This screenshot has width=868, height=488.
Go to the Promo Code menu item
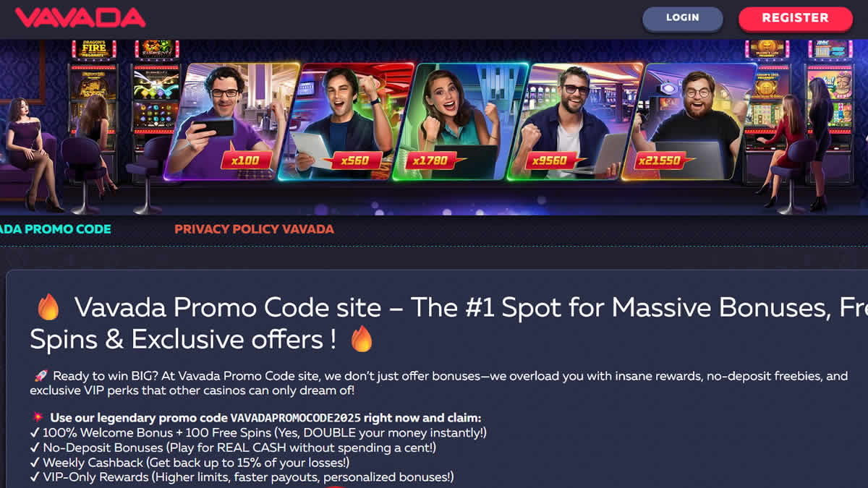tap(55, 229)
